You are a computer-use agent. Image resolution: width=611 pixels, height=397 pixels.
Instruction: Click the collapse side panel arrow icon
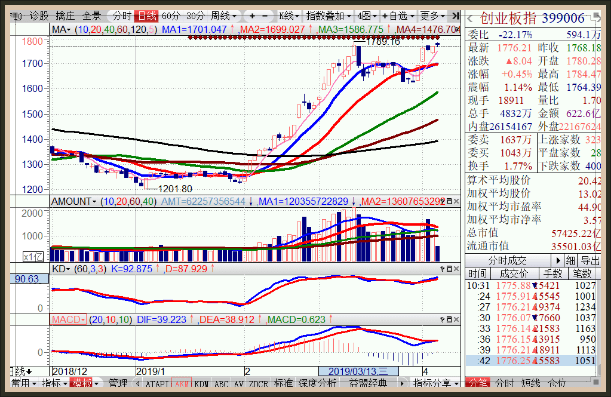455,16
